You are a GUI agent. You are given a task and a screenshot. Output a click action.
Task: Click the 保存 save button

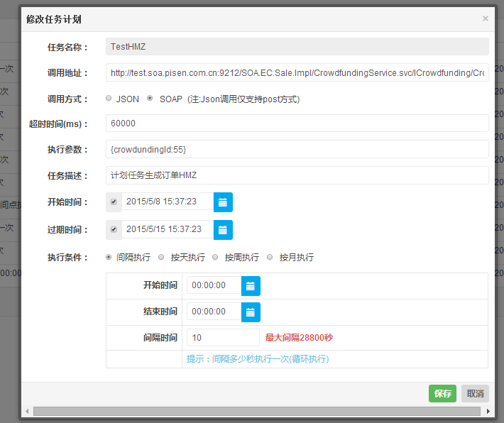(x=442, y=394)
